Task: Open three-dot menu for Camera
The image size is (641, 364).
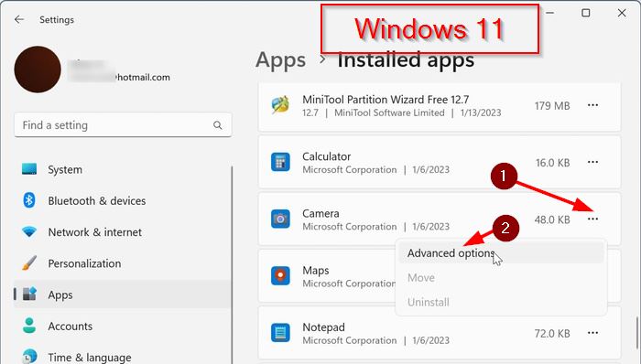Action: [592, 219]
